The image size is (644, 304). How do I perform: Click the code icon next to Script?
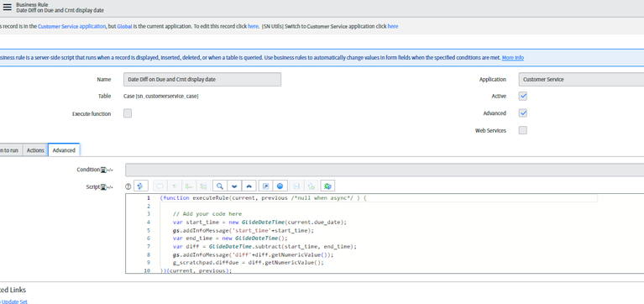[110, 187]
